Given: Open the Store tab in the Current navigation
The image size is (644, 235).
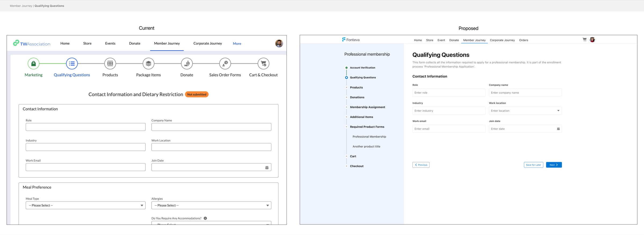Looking at the screenshot, I should click(x=87, y=43).
